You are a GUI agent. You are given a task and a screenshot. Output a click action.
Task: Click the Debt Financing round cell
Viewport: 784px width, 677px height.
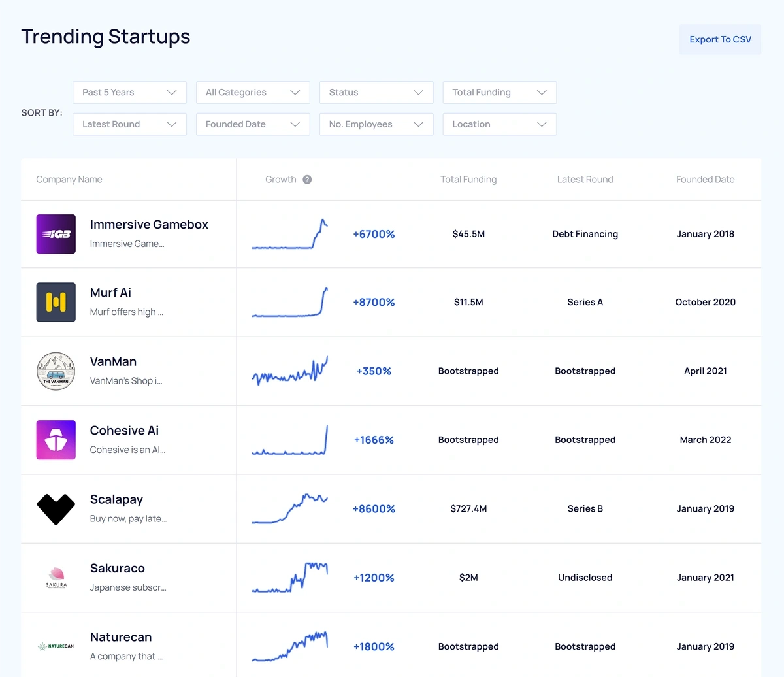585,234
